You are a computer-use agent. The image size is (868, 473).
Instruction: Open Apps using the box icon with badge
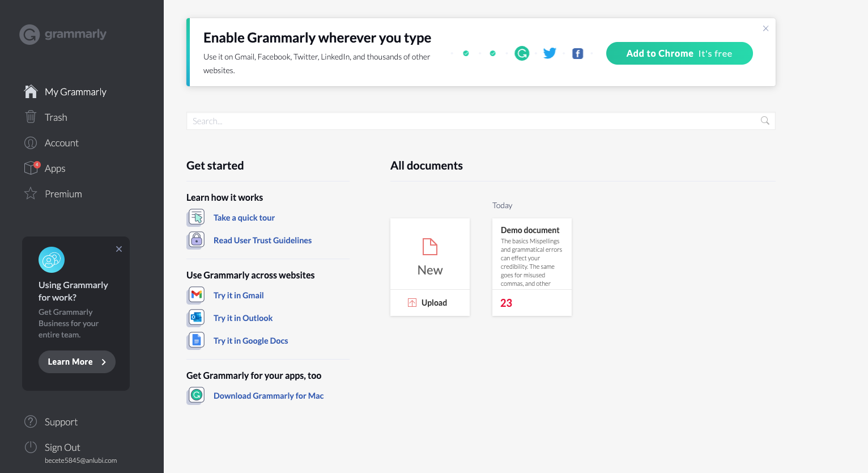[31, 168]
